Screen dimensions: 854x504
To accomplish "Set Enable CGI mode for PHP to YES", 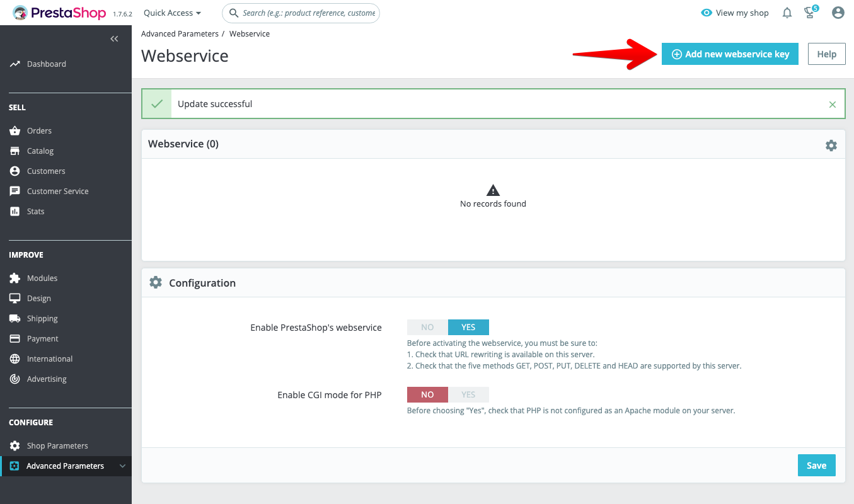I will 468,394.
